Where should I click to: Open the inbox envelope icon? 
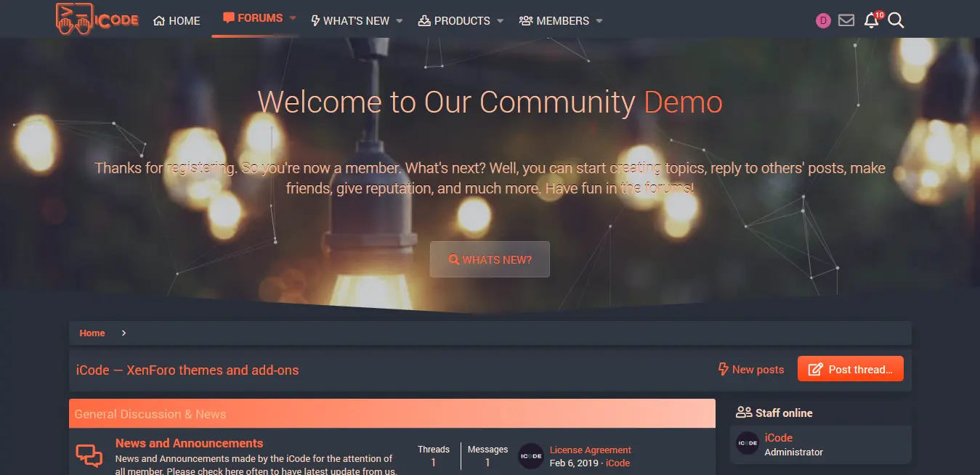(846, 20)
